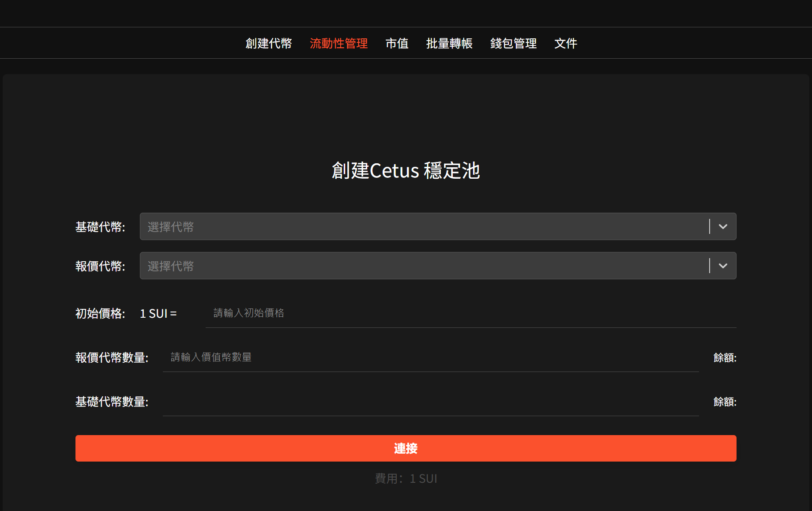Go to the 市值 menu item

397,43
